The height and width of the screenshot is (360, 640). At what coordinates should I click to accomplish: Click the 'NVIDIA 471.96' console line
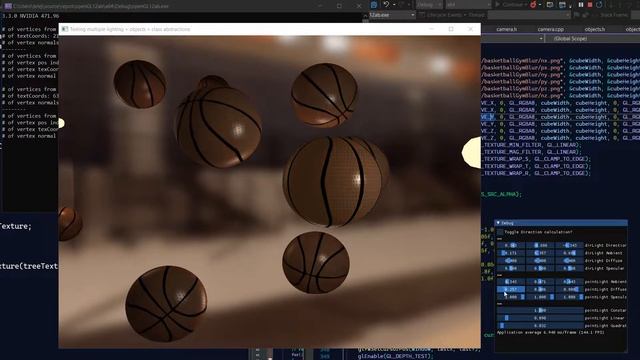click(x=31, y=16)
